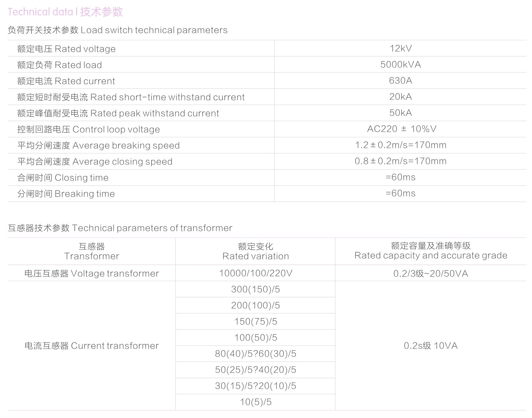Select the 0.2s级 10VA cell
Image resolution: width=532 pixels, height=418 pixels.
click(x=431, y=346)
